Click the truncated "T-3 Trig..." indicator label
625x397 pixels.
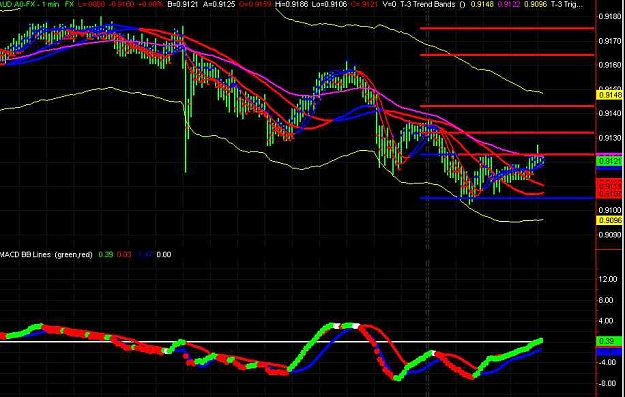point(567,5)
